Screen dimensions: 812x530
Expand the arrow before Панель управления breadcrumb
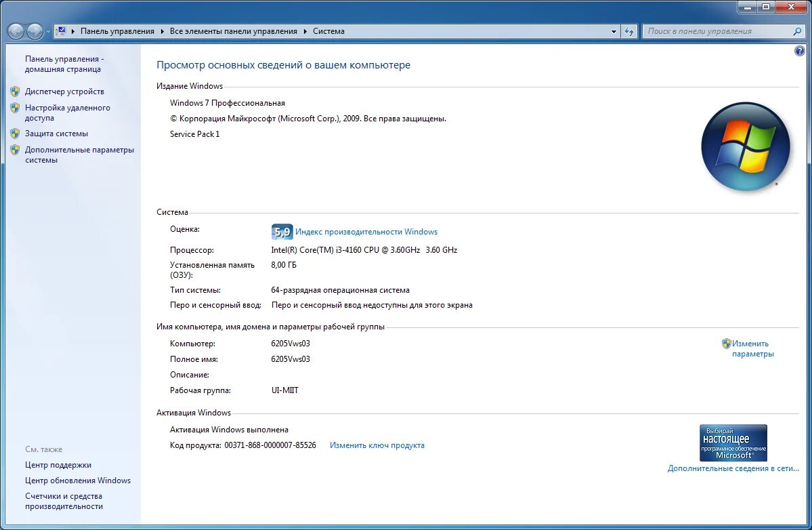point(73,31)
